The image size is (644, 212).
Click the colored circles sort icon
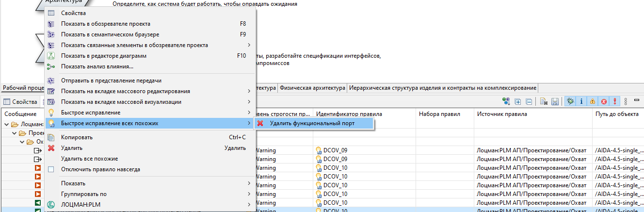pos(506,102)
